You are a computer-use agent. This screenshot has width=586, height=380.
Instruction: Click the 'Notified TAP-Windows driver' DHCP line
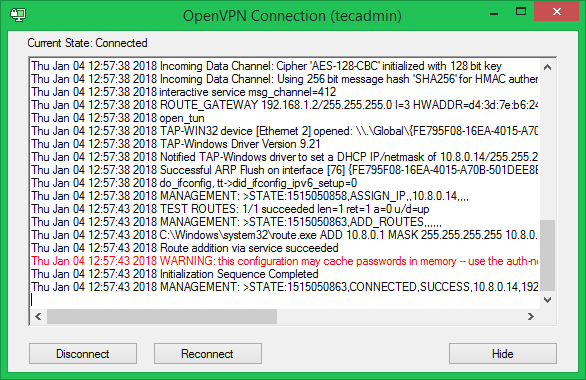click(x=284, y=157)
